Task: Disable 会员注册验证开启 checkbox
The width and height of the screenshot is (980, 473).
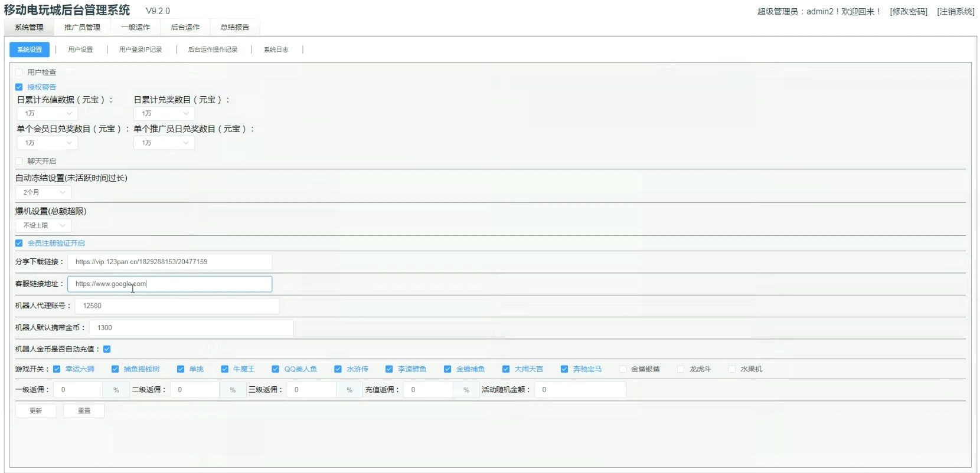Action: pyautogui.click(x=19, y=243)
